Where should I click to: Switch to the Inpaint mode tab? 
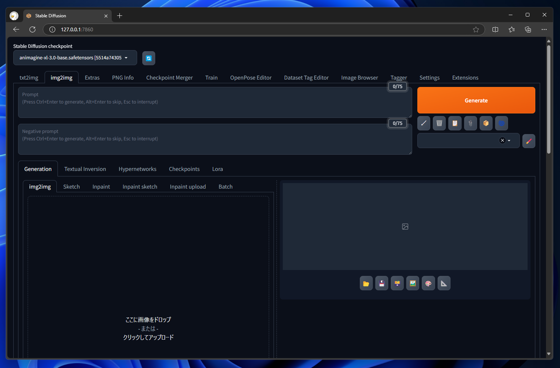(x=101, y=187)
